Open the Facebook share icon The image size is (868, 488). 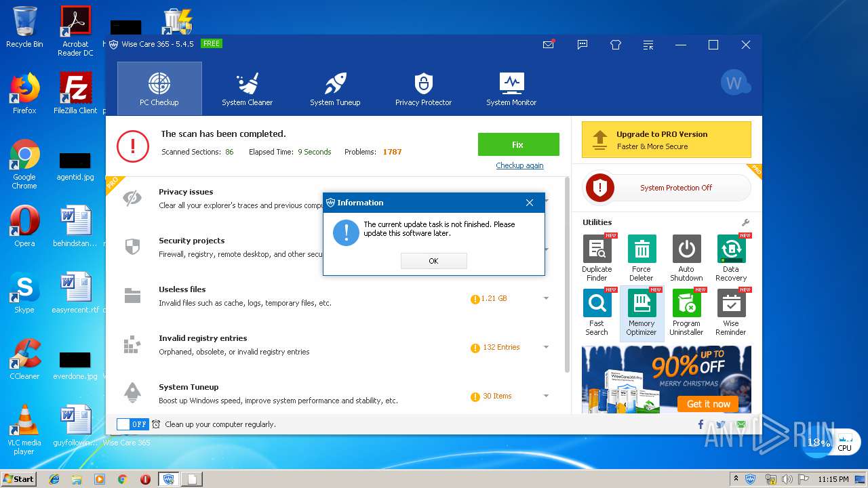pyautogui.click(x=701, y=424)
